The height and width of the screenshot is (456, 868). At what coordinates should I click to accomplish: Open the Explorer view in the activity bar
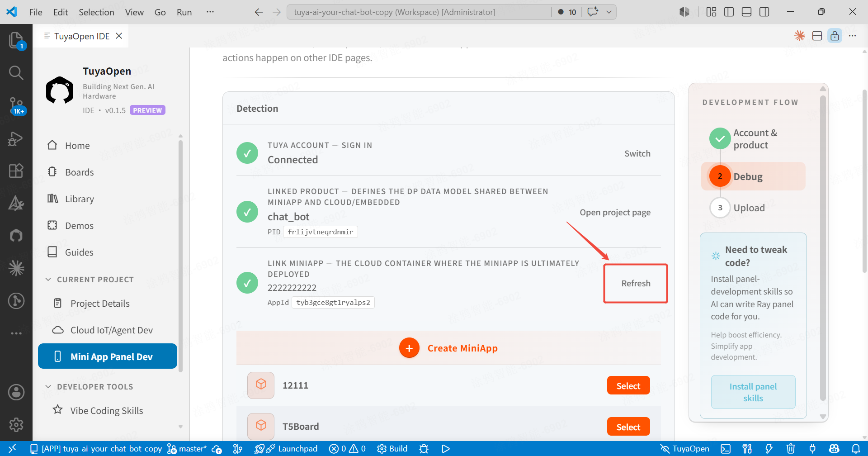click(16, 40)
